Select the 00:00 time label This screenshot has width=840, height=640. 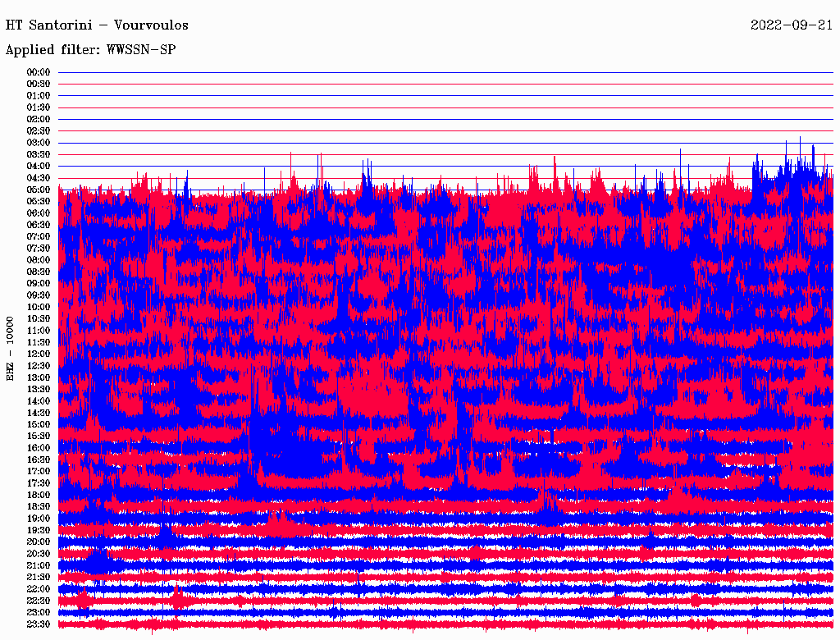tap(39, 72)
